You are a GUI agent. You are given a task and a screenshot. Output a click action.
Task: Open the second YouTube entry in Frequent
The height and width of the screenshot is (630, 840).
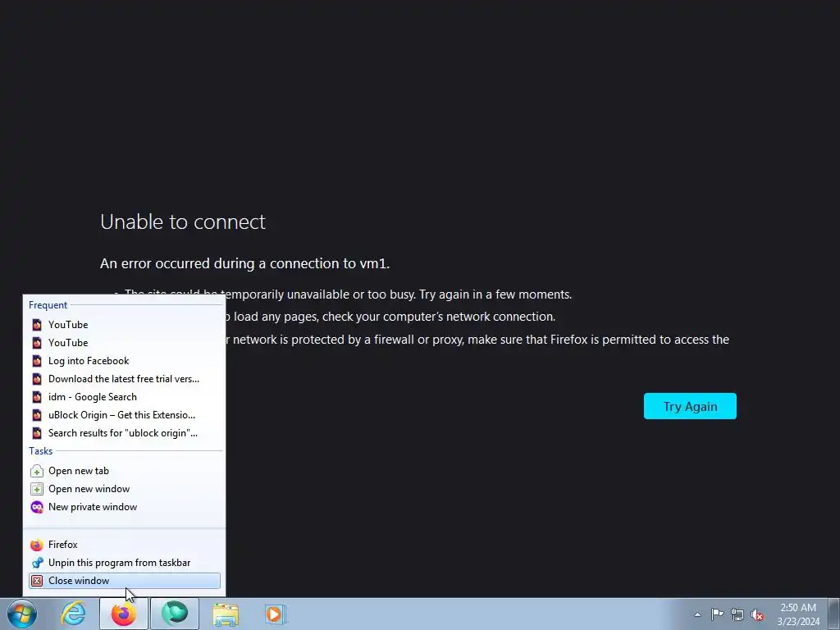click(x=125, y=343)
